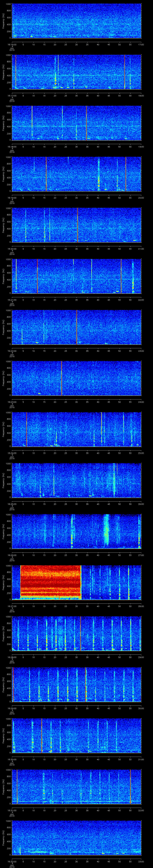Click the 16:24:00 start time label
Screen dimensions: 153x868
click(x=12, y=453)
